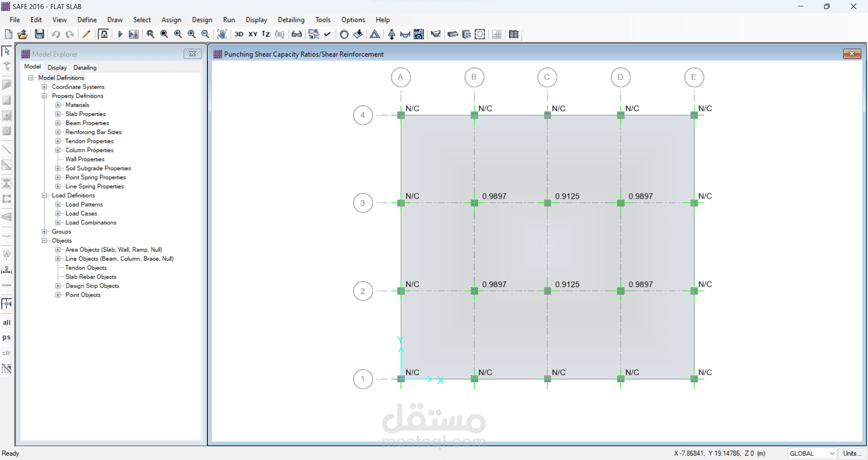Click the 'clr' clear selection button
Viewport: 868px width, 460px height.
7,353
